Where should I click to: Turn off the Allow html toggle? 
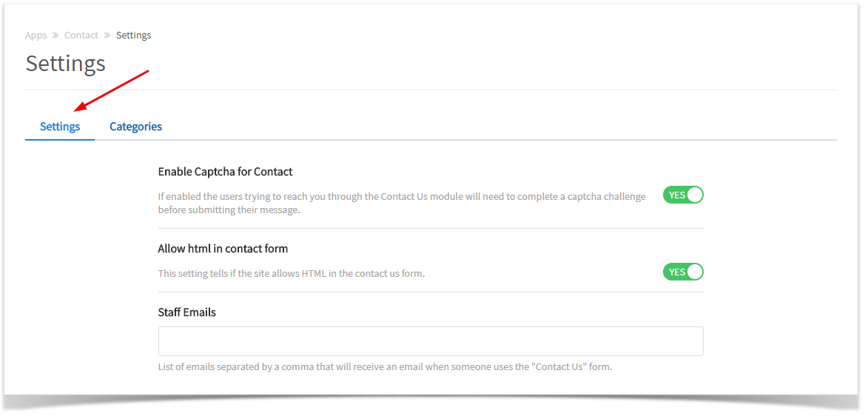pos(682,272)
